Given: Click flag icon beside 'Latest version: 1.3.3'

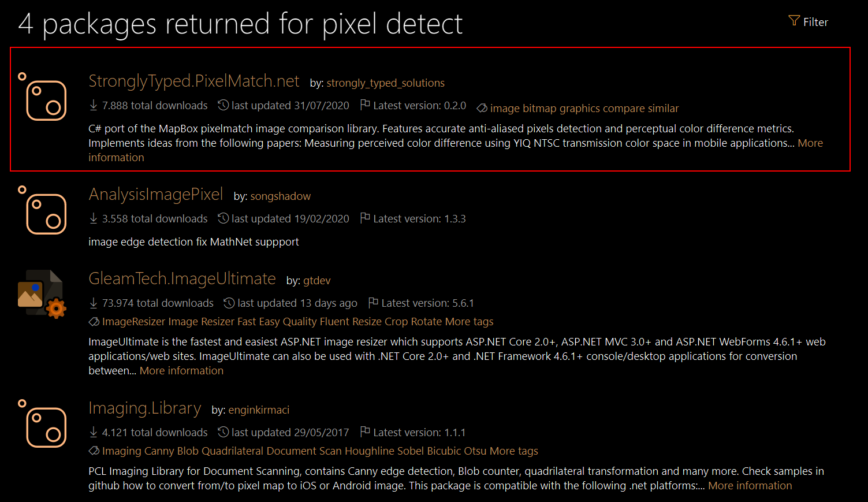Looking at the screenshot, I should pos(365,218).
